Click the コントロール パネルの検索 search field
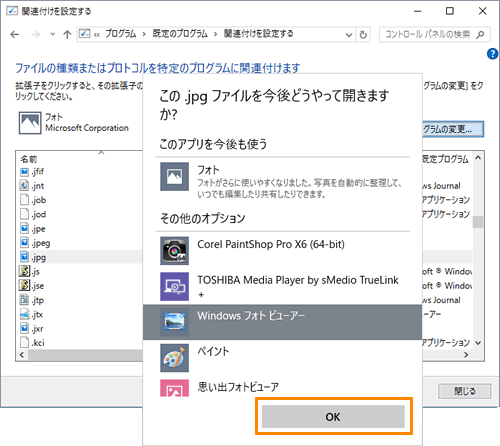The image size is (500, 446). [435, 34]
